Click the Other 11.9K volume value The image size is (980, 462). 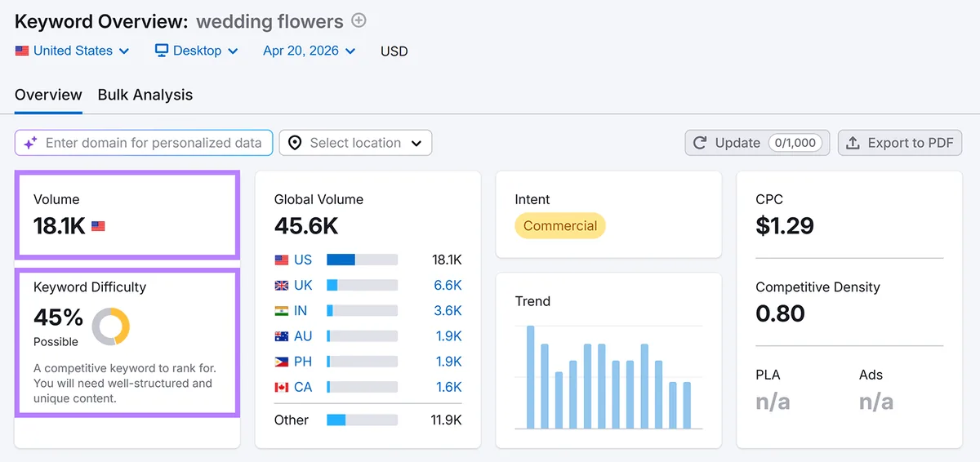[x=445, y=420]
